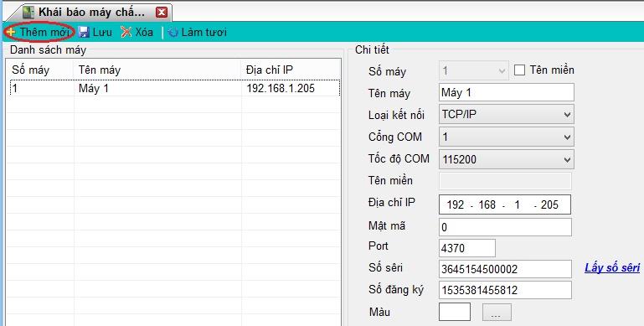Click the Thêm mới plus icon
The height and width of the screenshot is (326, 644).
11,32
